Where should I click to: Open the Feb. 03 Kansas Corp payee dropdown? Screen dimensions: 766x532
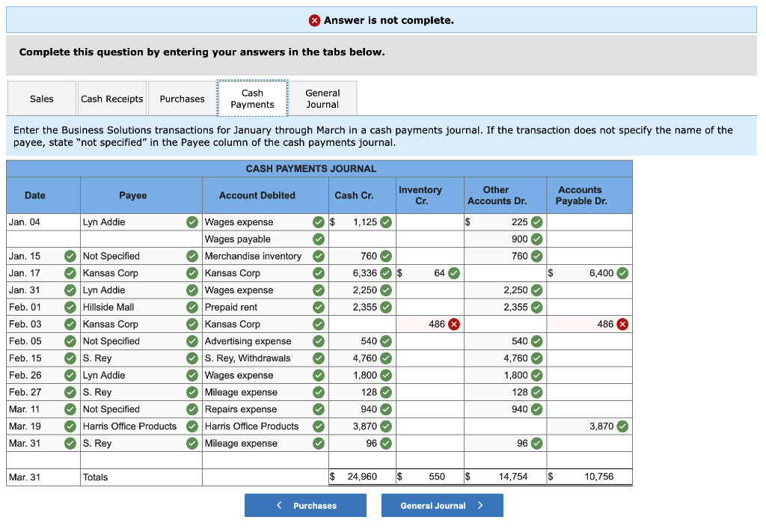pyautogui.click(x=141, y=325)
